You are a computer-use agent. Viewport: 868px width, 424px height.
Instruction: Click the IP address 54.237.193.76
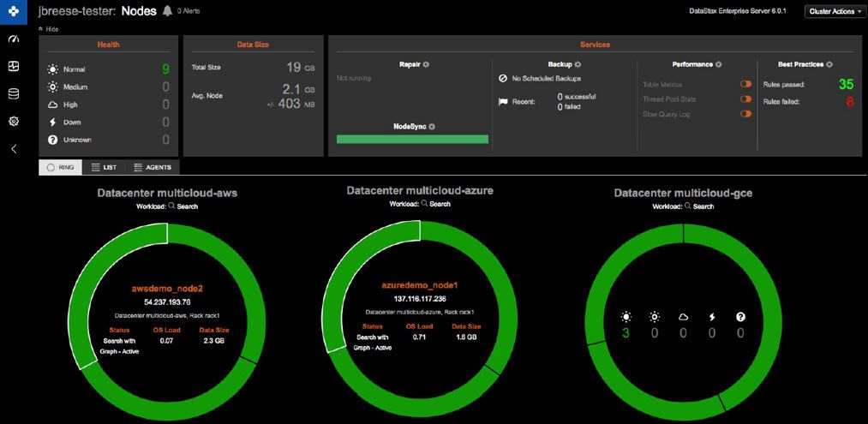tap(167, 302)
